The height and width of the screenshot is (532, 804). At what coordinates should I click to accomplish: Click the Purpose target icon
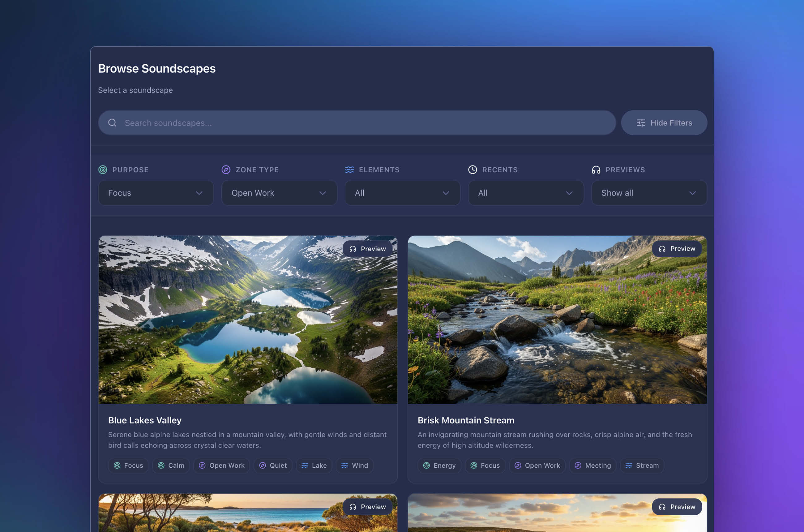tap(103, 169)
